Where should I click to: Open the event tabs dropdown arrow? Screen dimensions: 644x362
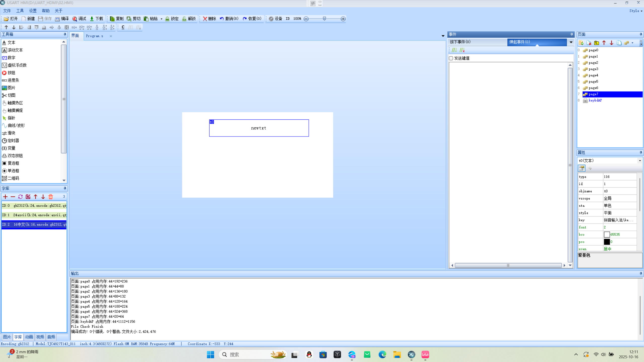[571, 42]
